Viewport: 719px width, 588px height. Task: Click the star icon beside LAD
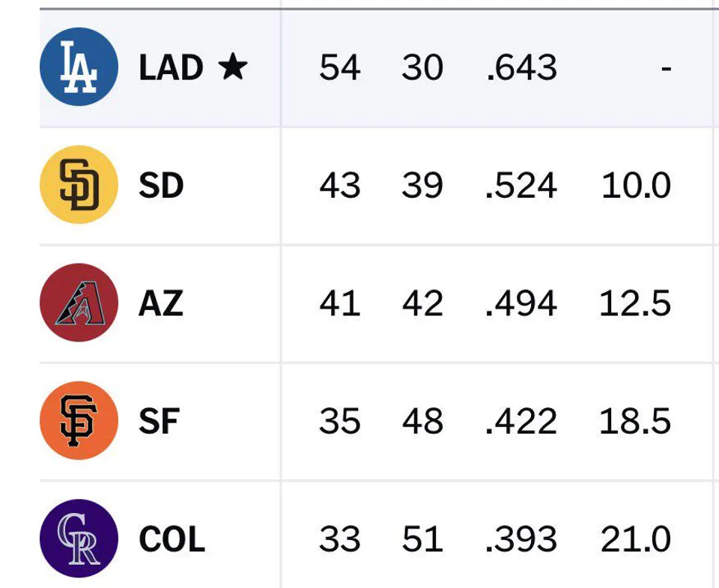click(233, 66)
